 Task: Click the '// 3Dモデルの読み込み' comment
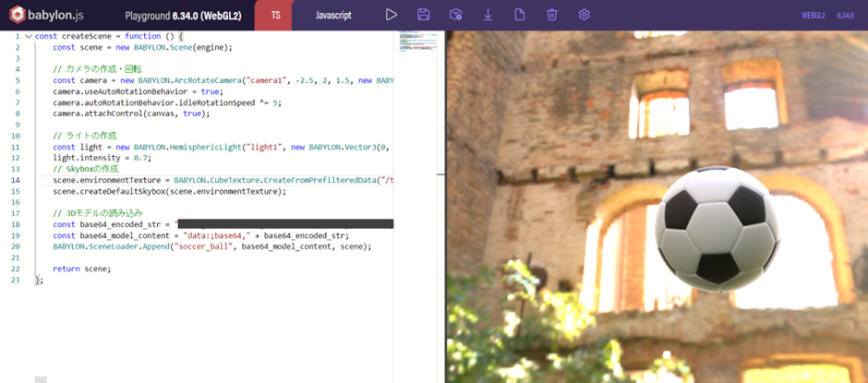click(97, 213)
